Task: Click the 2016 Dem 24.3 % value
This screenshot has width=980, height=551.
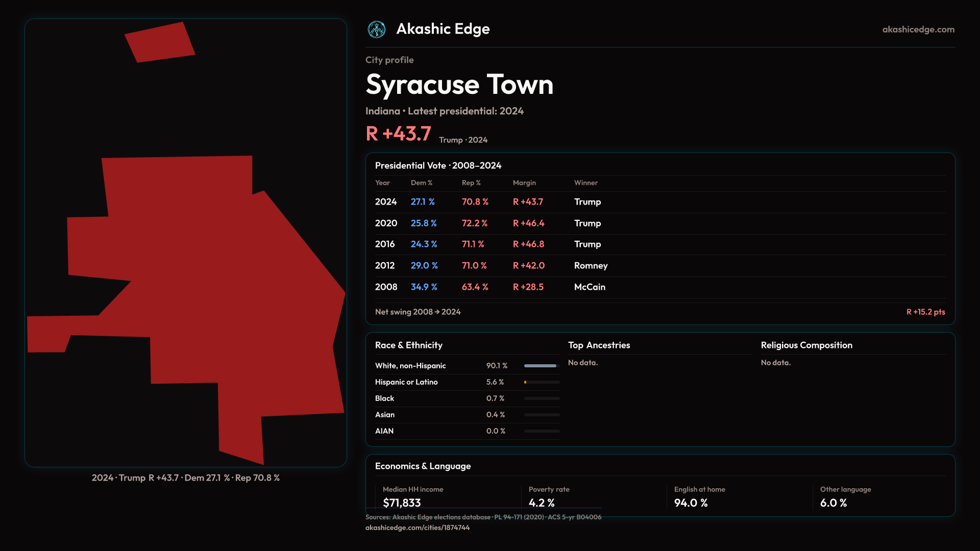Action: tap(424, 244)
